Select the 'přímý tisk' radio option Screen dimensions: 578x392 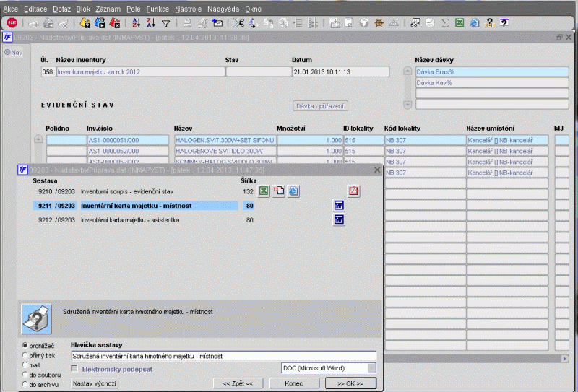click(27, 355)
